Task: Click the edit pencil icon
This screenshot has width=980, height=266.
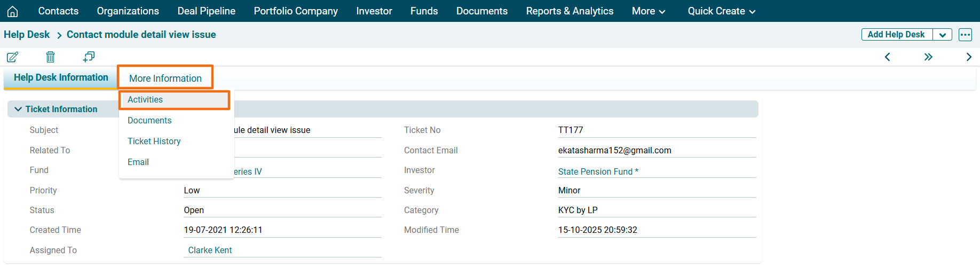Action: 13,57
